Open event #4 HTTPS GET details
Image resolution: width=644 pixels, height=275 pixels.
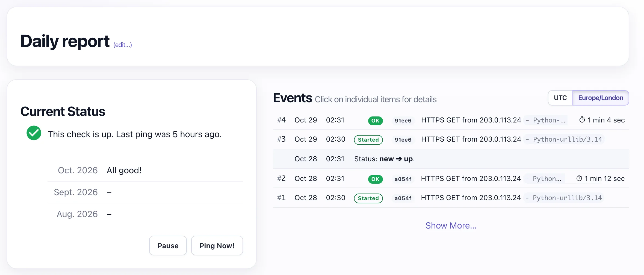click(471, 120)
